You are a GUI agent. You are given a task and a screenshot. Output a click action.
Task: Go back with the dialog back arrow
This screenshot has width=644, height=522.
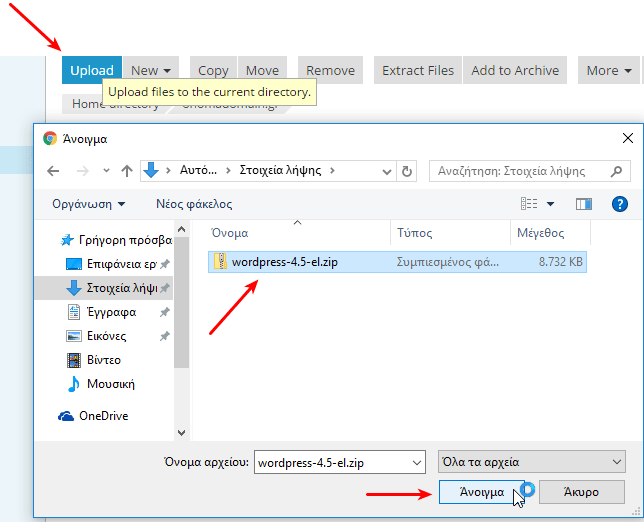[53, 171]
